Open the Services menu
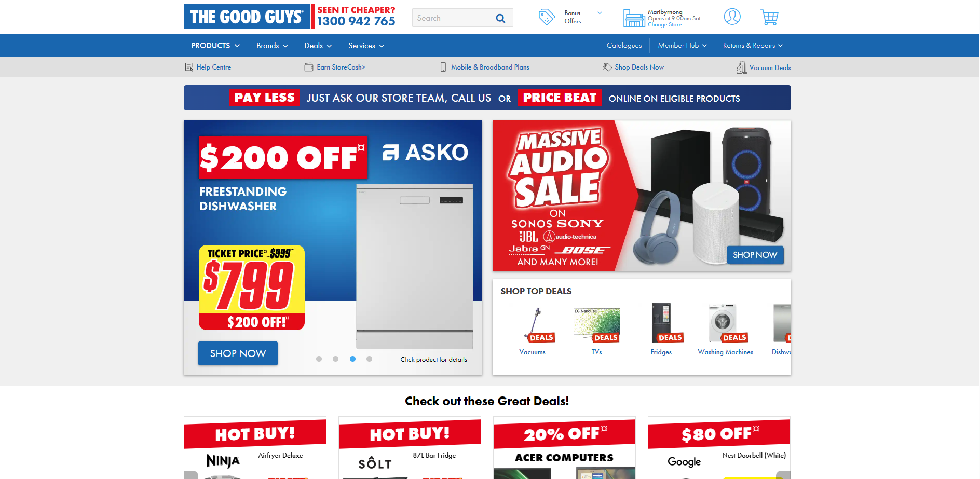The height and width of the screenshot is (479, 980). [366, 46]
